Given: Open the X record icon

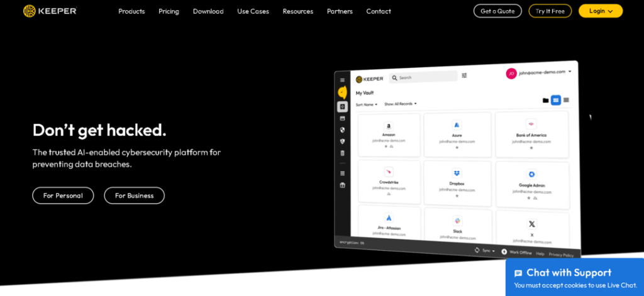Looking at the screenshot, I should (532, 224).
